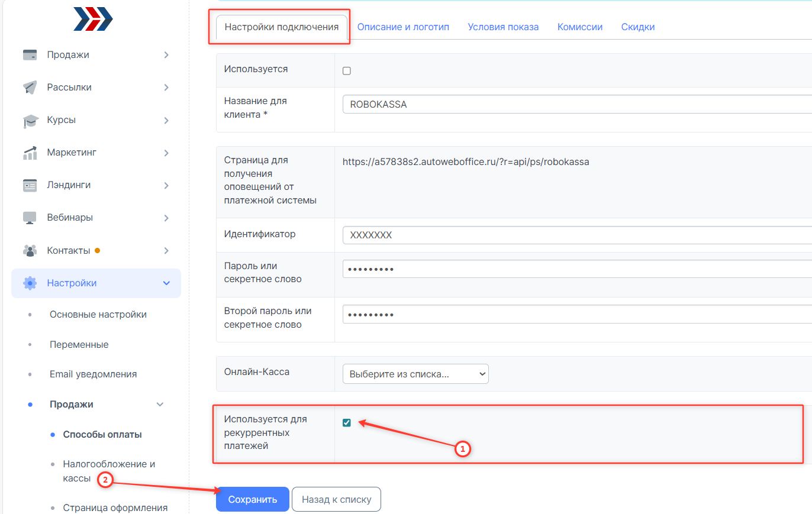The height and width of the screenshot is (514, 812).
Task: Click the graduation cap Курсы icon
Action: (x=30, y=120)
